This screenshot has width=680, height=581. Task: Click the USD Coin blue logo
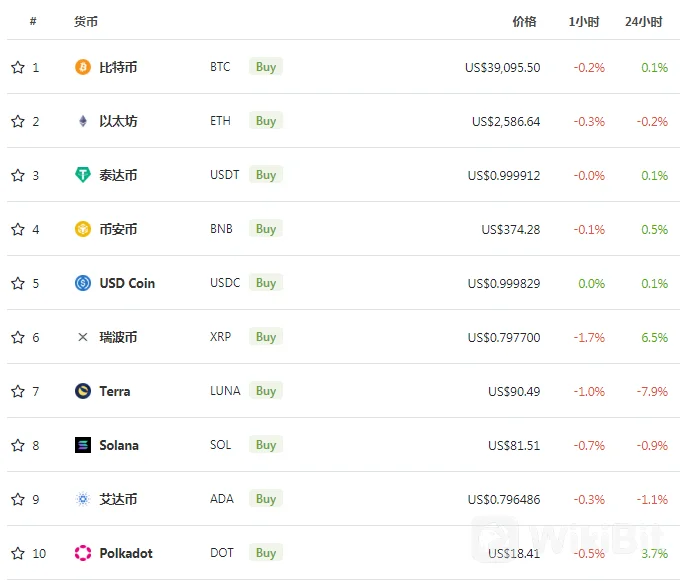(83, 283)
